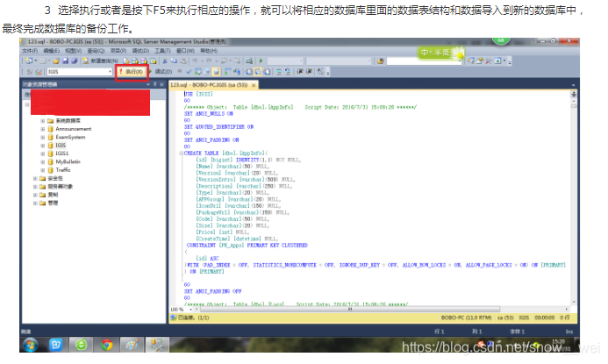Click the Cancel executing query icon
The width and height of the screenshot is (608, 364).
coord(180,72)
